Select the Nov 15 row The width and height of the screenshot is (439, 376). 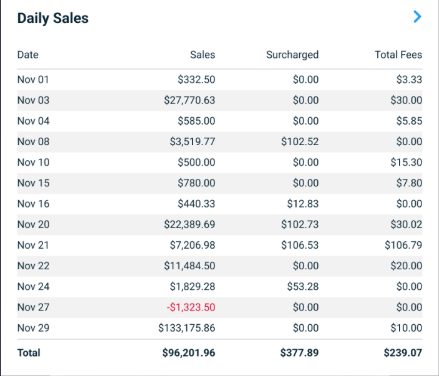[220, 183]
